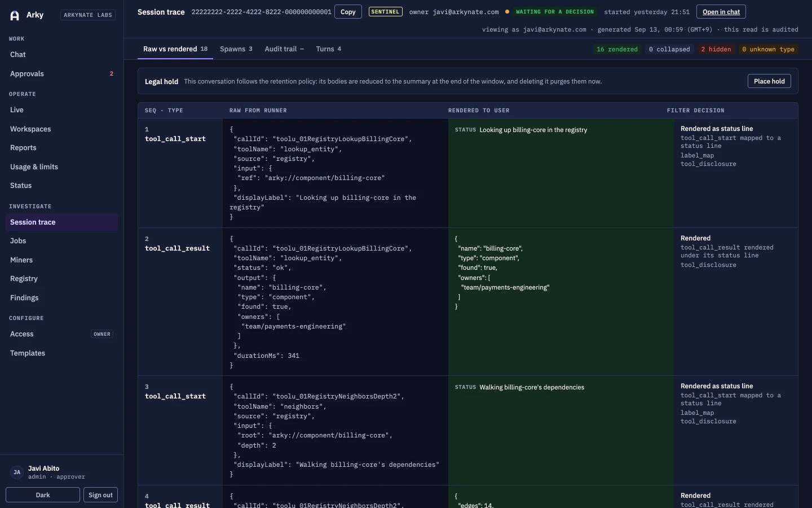Place a legal hold on this conversation
The width and height of the screenshot is (812, 508).
tap(769, 81)
